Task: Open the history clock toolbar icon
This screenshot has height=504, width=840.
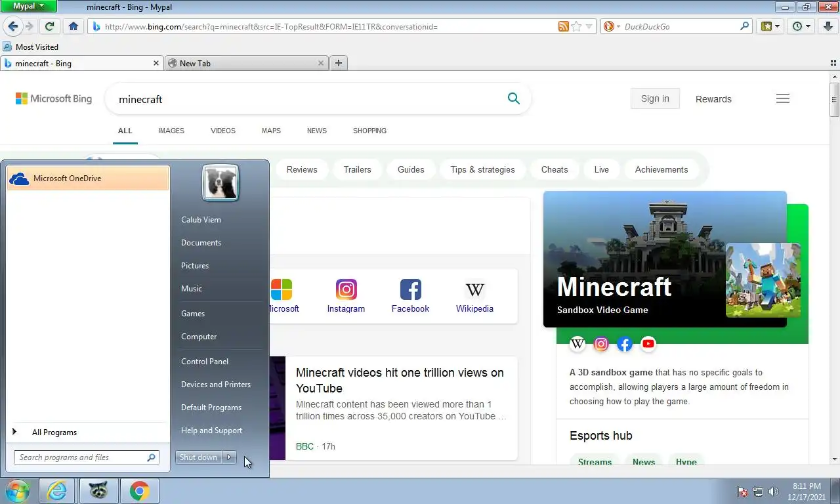Action: point(801,26)
